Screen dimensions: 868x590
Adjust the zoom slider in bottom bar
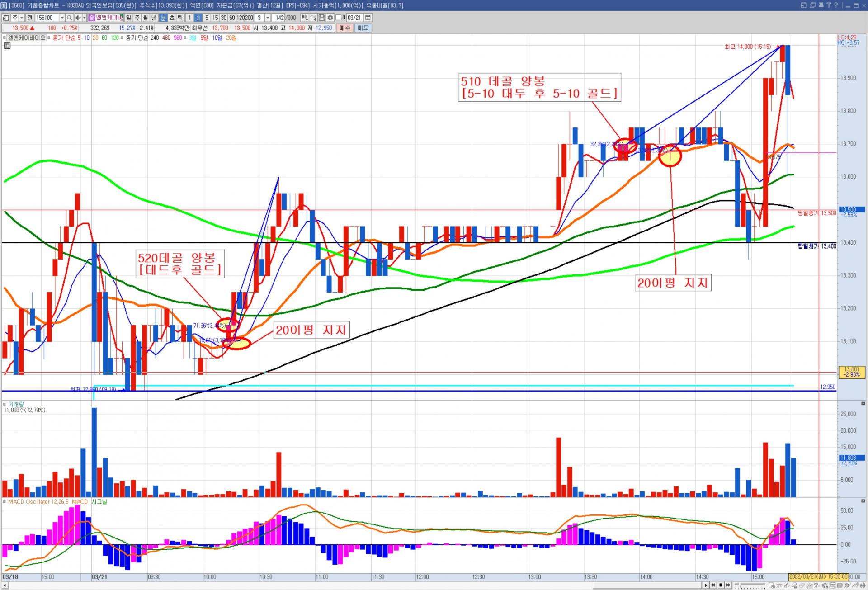coord(741,585)
